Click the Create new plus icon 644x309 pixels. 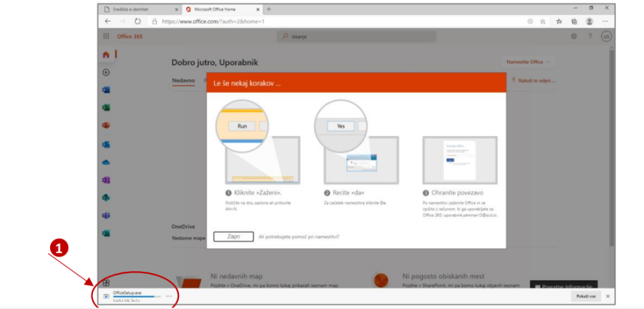(x=107, y=72)
